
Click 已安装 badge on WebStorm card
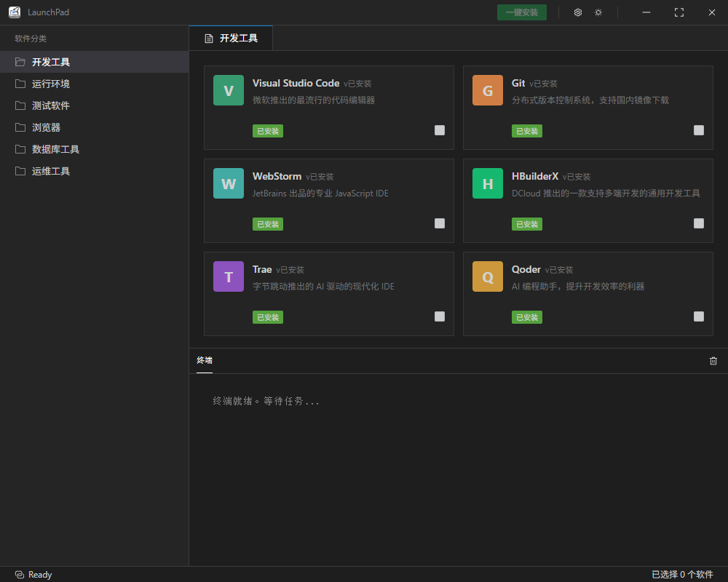(x=268, y=224)
